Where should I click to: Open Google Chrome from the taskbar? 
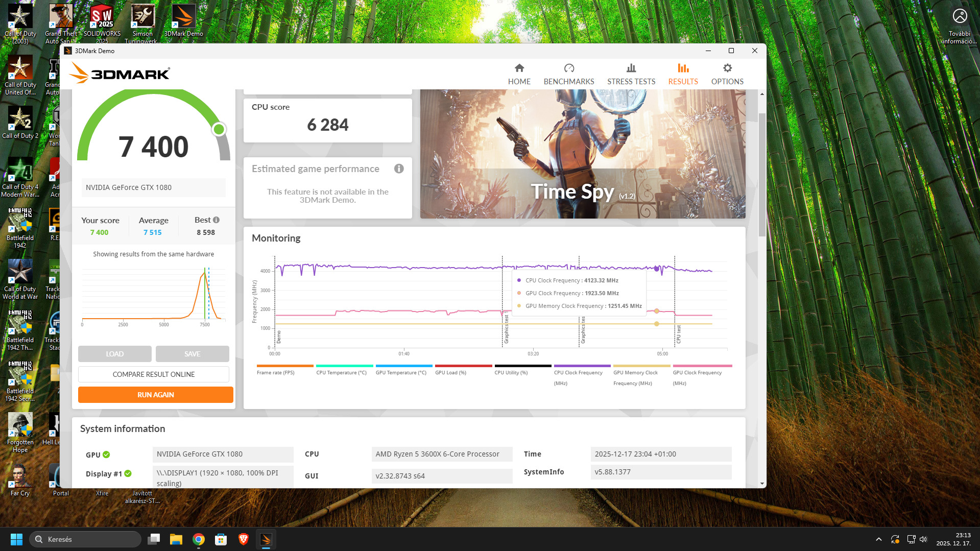pyautogui.click(x=199, y=539)
